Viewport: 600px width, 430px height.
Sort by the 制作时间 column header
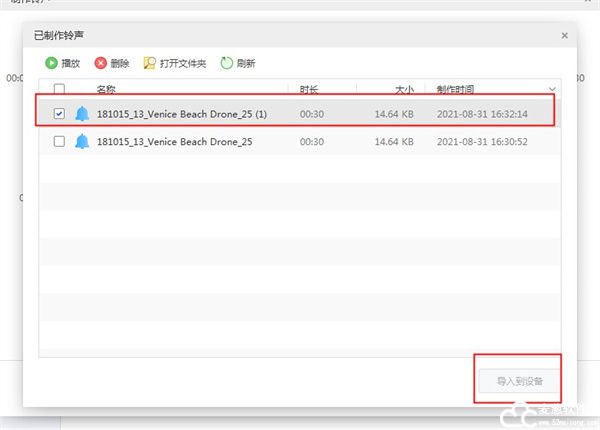(458, 89)
